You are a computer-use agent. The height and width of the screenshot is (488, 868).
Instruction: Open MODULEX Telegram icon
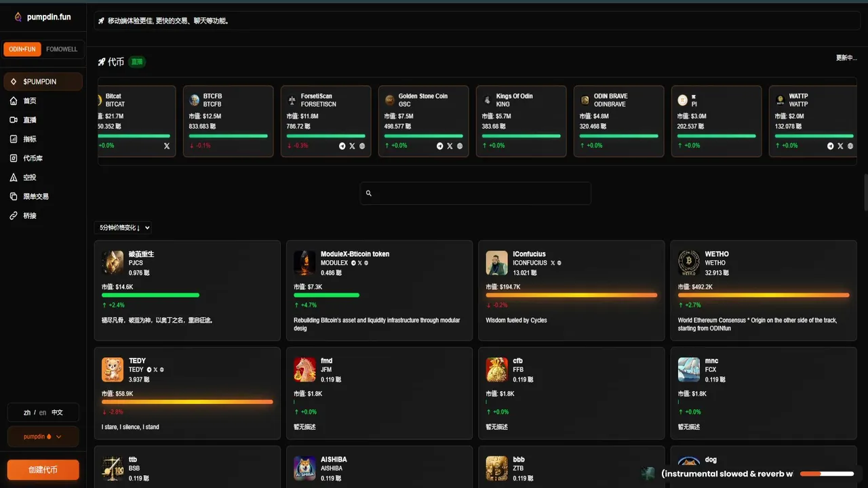[x=353, y=263]
